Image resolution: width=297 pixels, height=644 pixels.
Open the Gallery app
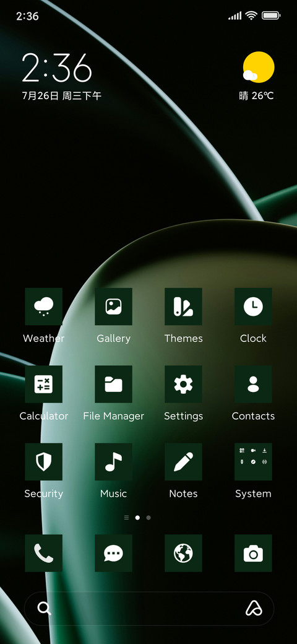(114, 307)
